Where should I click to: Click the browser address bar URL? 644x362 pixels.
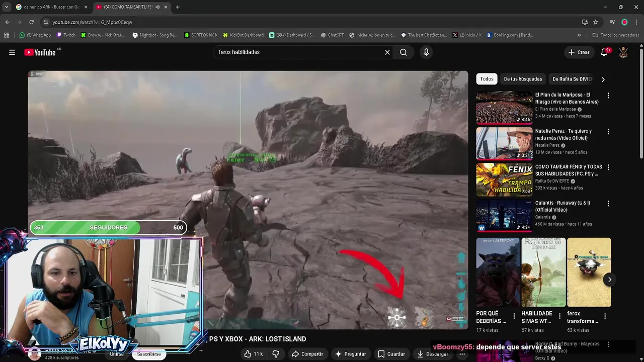[92, 22]
